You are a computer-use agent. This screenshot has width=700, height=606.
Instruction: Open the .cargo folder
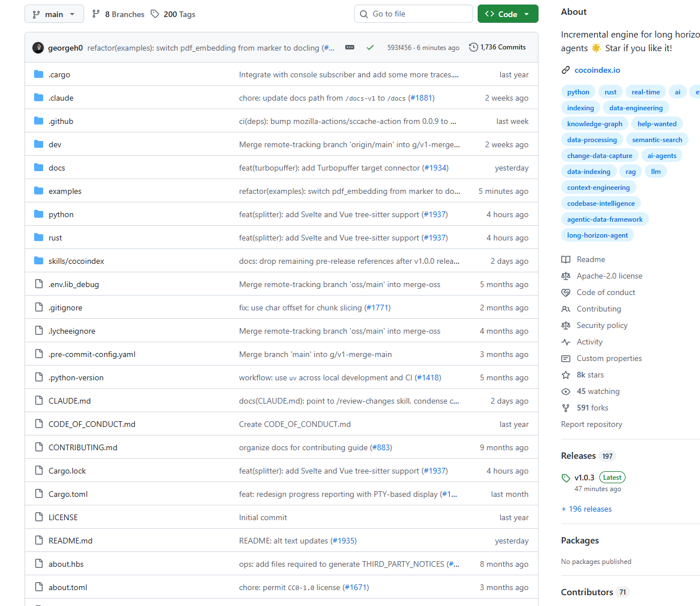59,74
